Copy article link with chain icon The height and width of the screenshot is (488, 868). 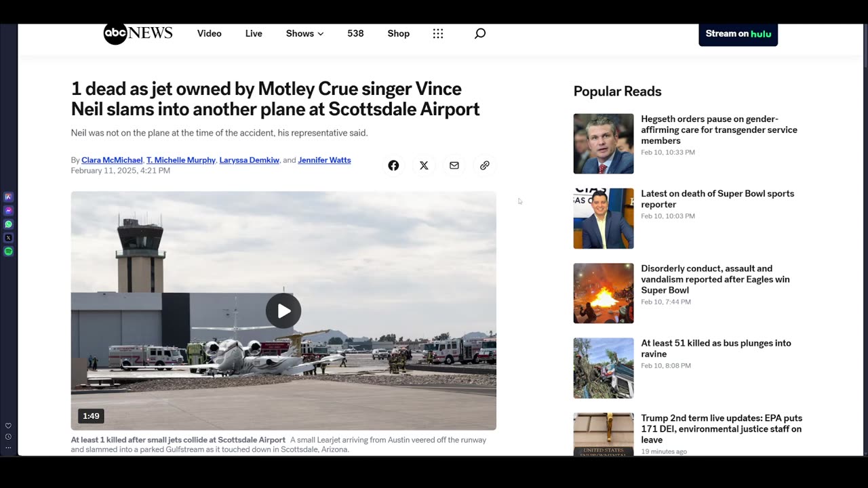[x=485, y=165]
